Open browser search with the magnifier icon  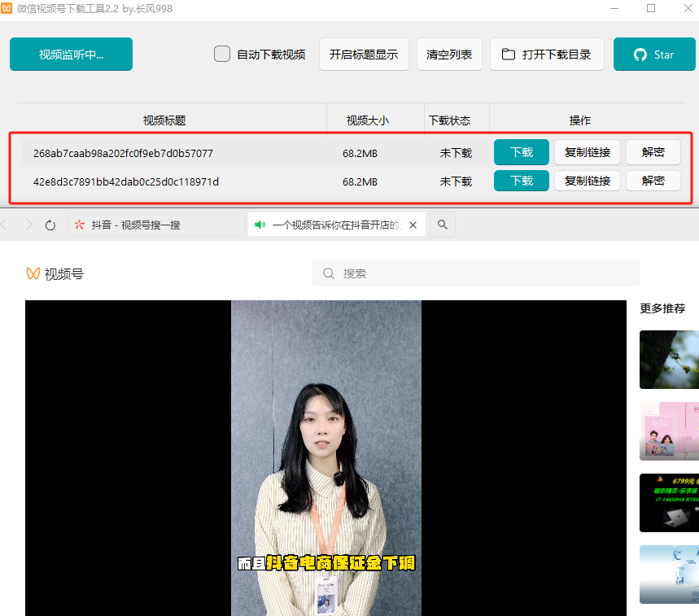(x=441, y=225)
